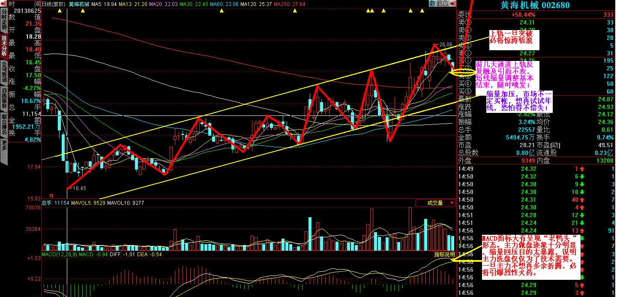
Task: Click the 指 indicator icon above the chart
Action: (432, 3)
